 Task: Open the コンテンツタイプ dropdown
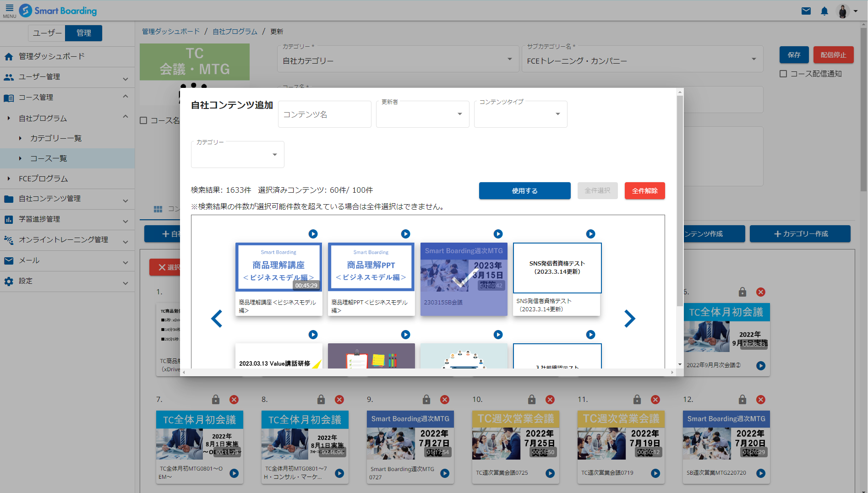520,114
